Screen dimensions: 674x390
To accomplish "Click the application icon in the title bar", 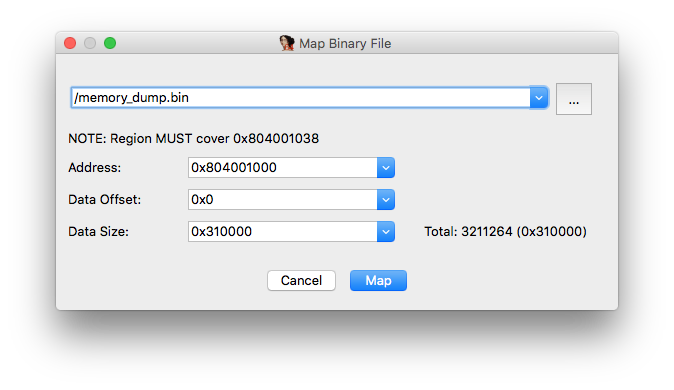I will tap(287, 43).
